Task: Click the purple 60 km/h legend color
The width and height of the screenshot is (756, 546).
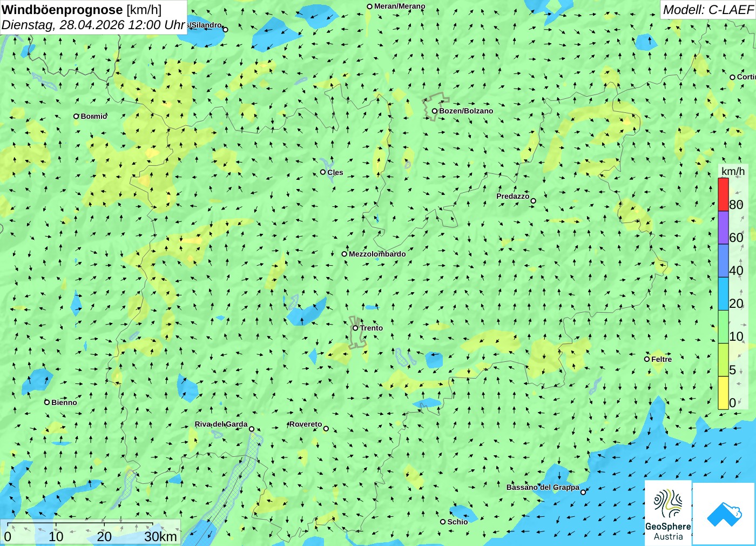Action: 723,228
